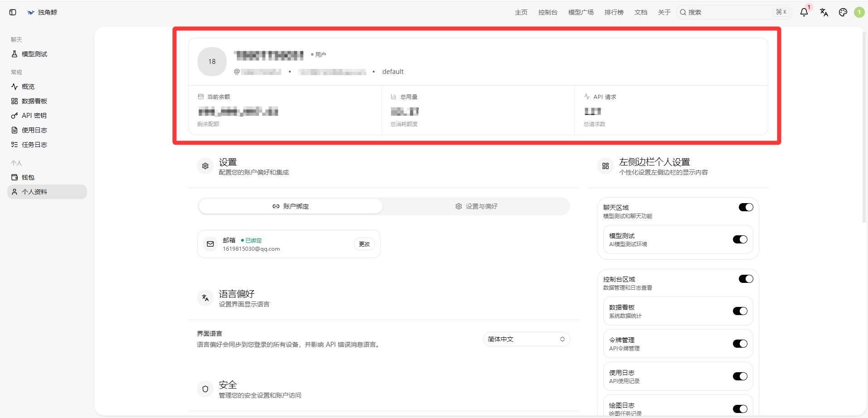The image size is (868, 418).
Task: Open 模型广场 in top navigation
Action: point(581,12)
